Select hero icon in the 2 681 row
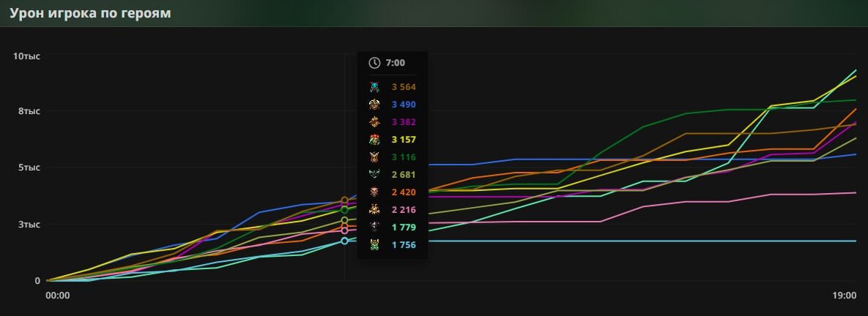The image size is (868, 316). tap(375, 175)
